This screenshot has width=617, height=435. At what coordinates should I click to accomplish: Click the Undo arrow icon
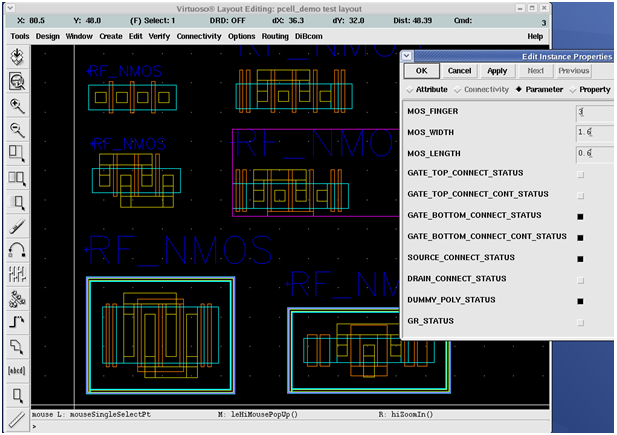tap(16, 250)
